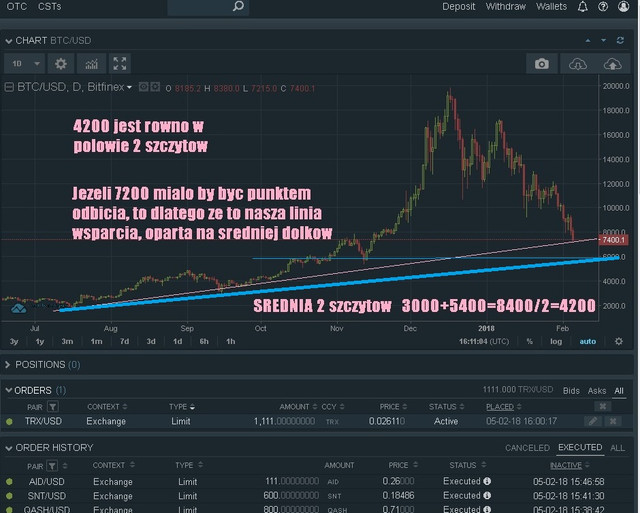Image resolution: width=640 pixels, height=513 pixels.
Task: Expand the POSITIONS panel
Action: click(7, 364)
